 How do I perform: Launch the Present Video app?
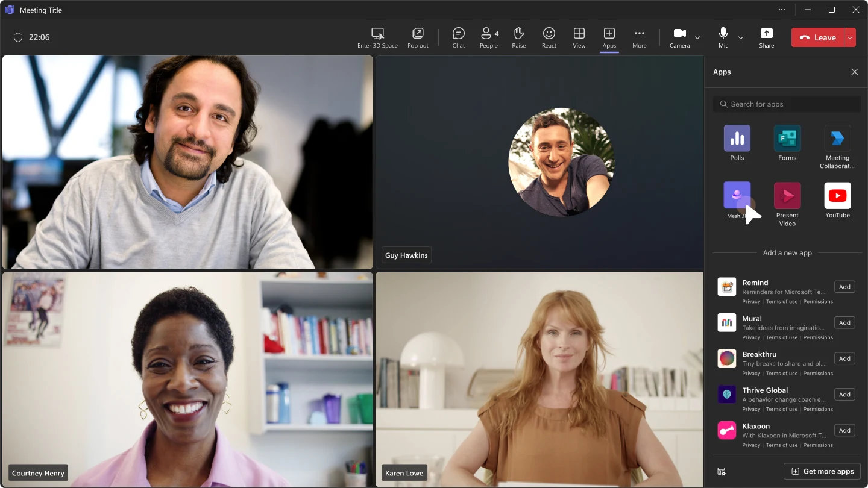tap(787, 204)
